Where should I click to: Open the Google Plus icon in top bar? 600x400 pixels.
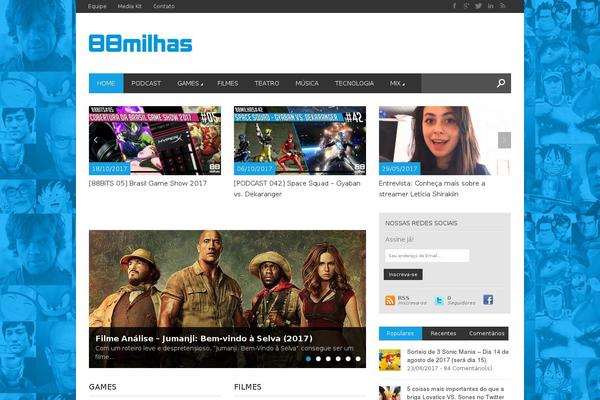(466, 6)
